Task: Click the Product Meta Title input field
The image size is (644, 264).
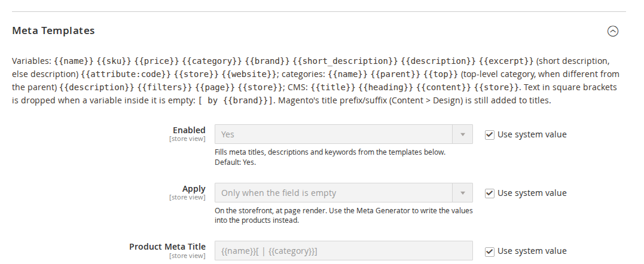Action: [343, 251]
